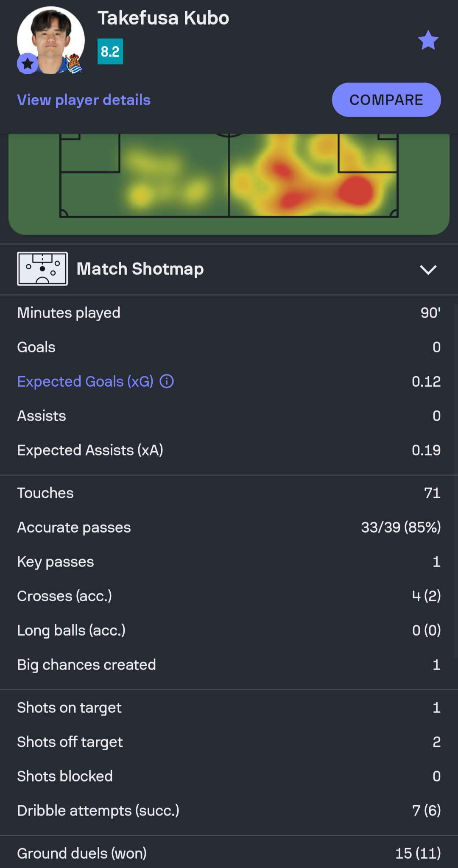The width and height of the screenshot is (458, 868).
Task: Click the scrollbar beside stats list
Action: click(x=455, y=479)
